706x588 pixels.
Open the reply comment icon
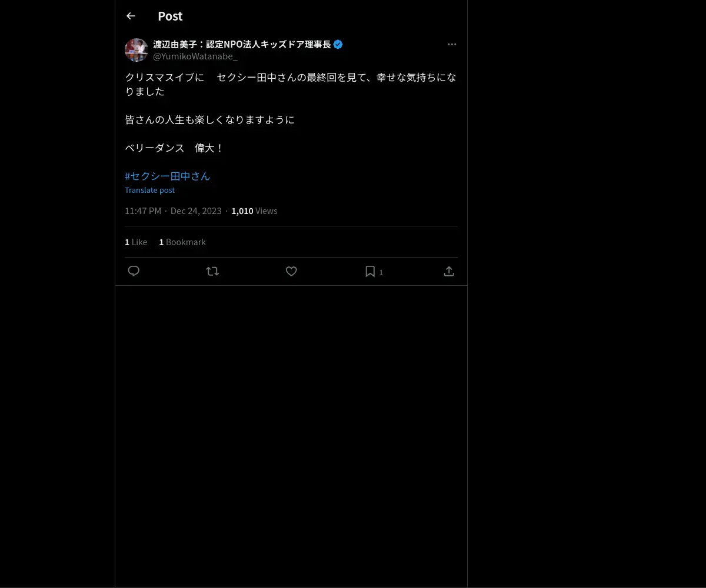click(x=134, y=271)
